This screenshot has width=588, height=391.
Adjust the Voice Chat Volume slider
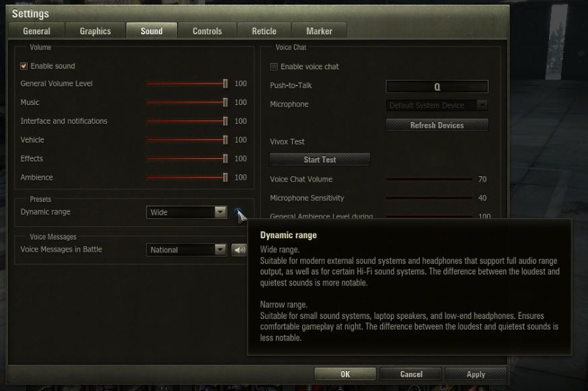428,180
